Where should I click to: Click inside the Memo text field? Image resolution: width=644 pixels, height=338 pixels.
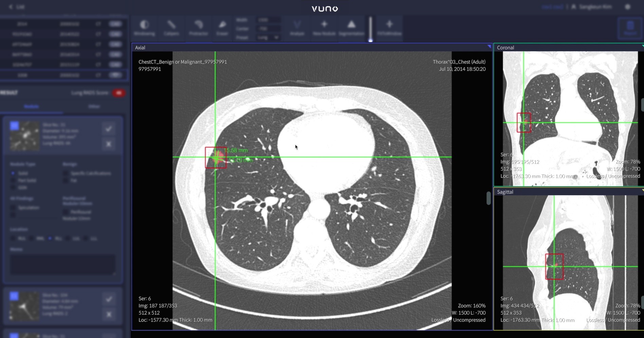point(62,265)
